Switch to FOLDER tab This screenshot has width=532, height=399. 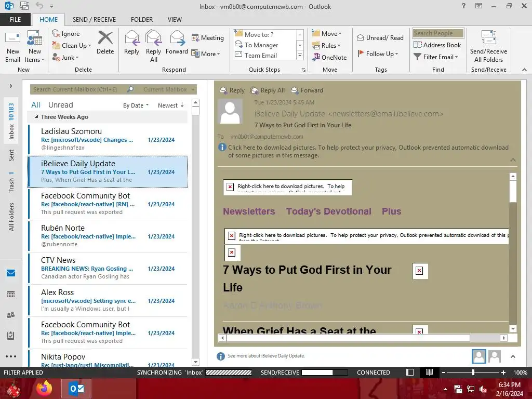(x=142, y=19)
